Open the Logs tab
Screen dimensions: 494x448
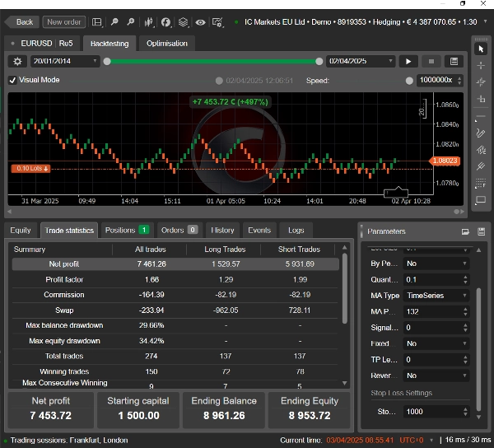(296, 231)
